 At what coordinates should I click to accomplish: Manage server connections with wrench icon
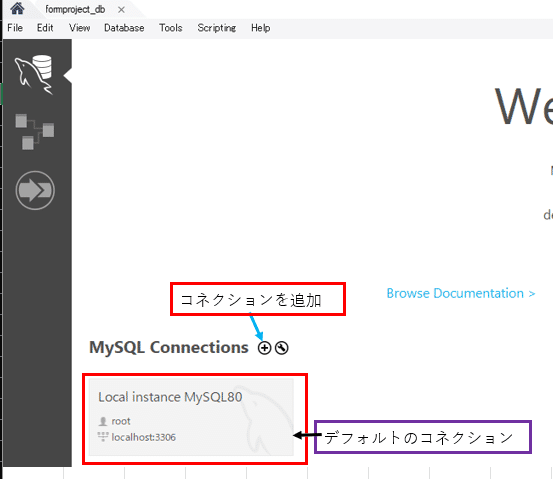coord(281,348)
